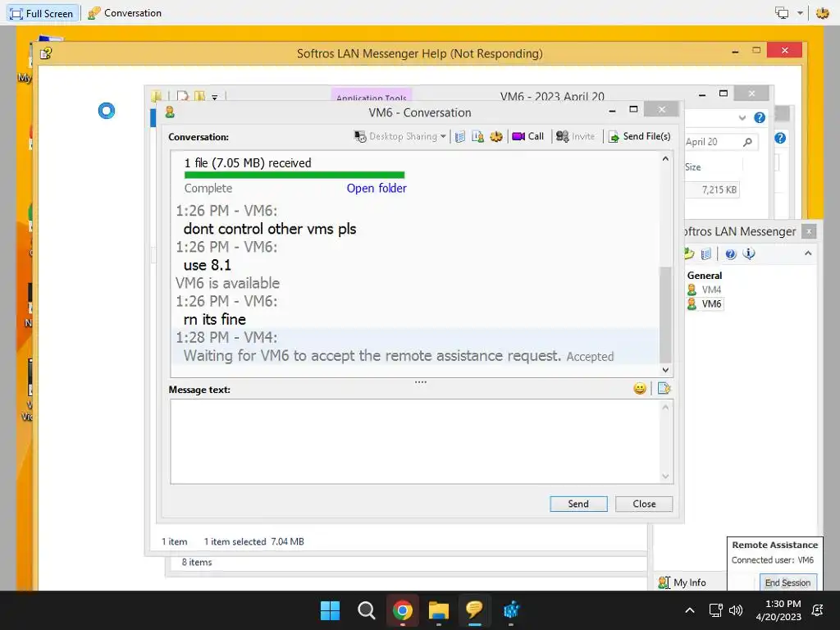The image size is (840, 630).
Task: Click the Send button
Action: pos(578,504)
